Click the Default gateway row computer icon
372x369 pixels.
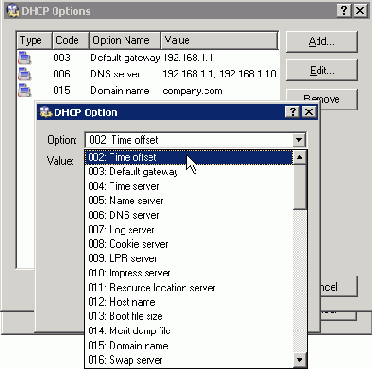(x=25, y=58)
